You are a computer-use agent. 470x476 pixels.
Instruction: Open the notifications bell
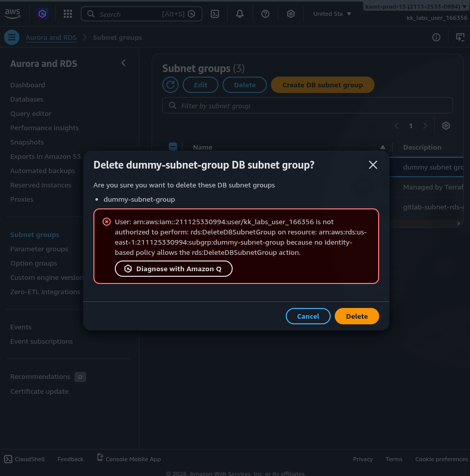[x=240, y=14]
